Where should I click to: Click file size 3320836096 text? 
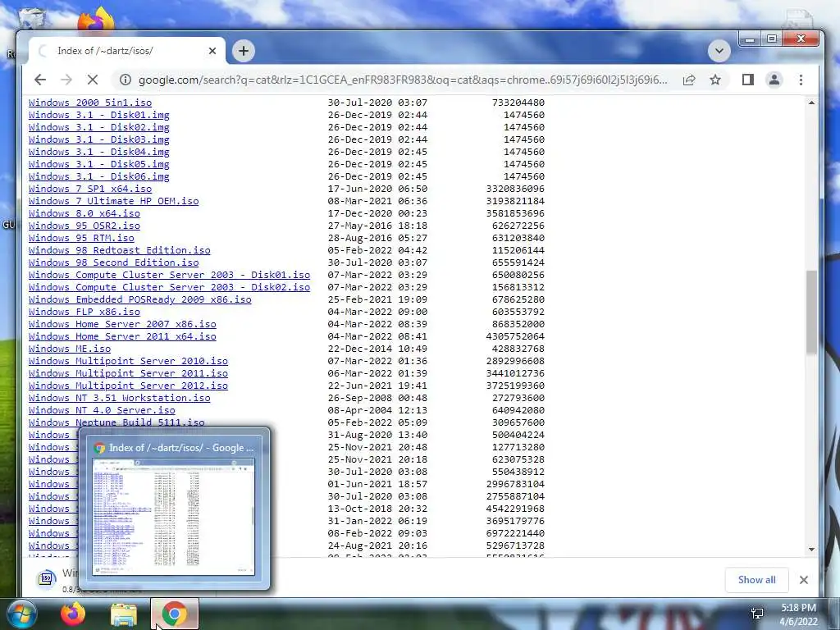[515, 189]
